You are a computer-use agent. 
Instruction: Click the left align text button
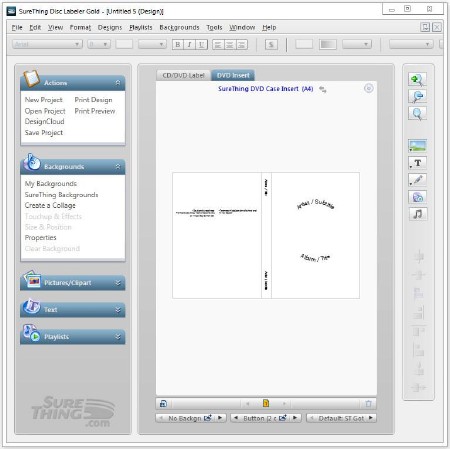(218, 44)
